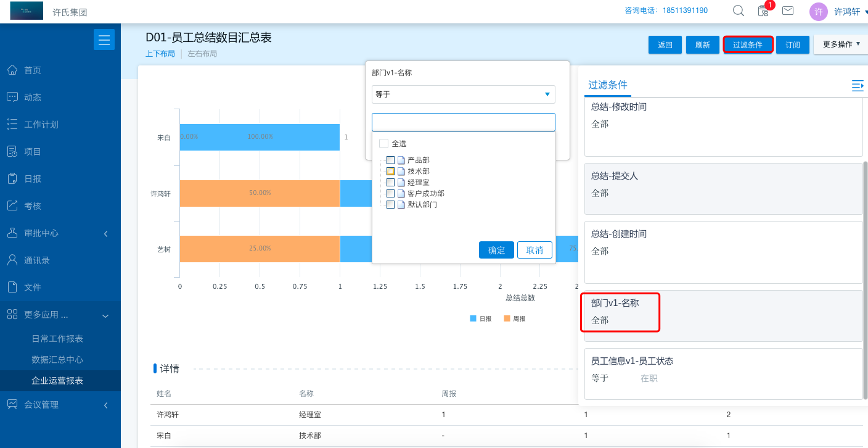Expand the 会议管理 submenu chevron

click(x=105, y=405)
